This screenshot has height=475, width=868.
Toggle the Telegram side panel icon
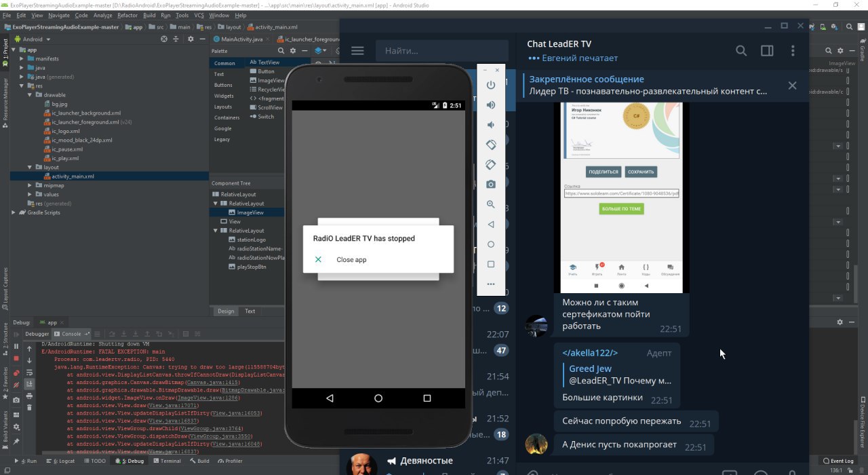coord(767,51)
